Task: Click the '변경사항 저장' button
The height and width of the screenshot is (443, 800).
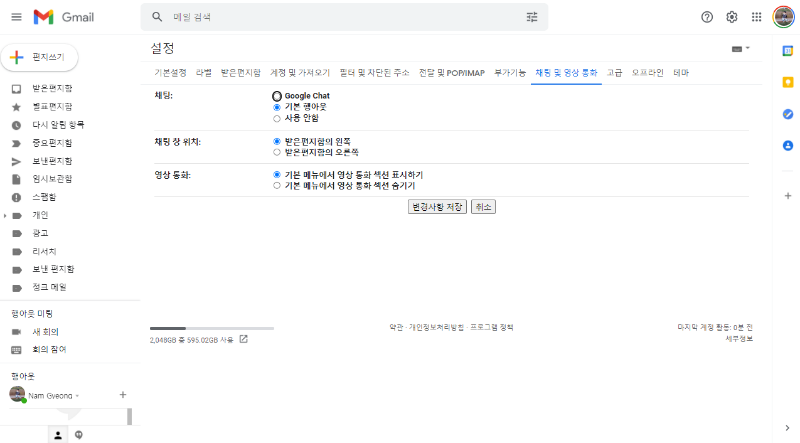Action: point(437,207)
